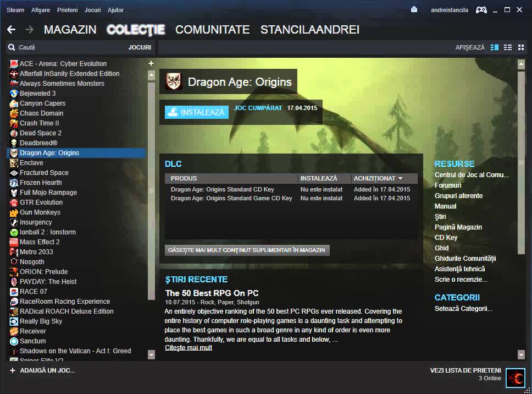532x394 pixels.
Task: Click PRODUS column header
Action: (231, 178)
